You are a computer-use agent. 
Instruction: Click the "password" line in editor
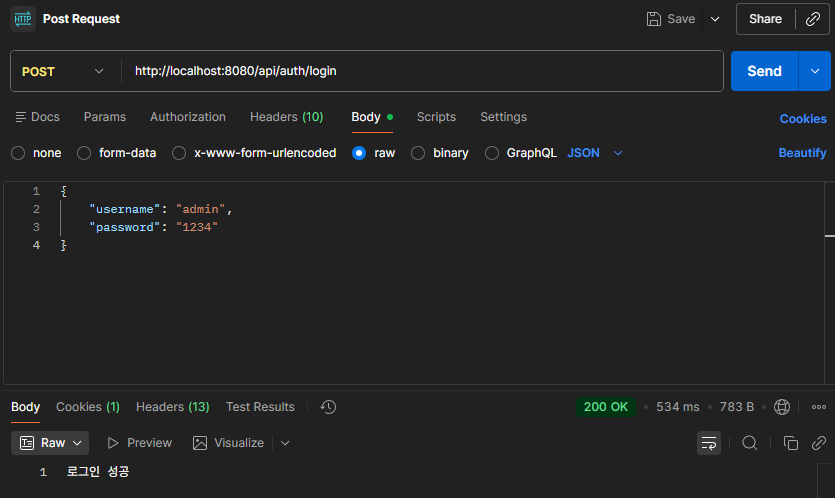(x=153, y=227)
